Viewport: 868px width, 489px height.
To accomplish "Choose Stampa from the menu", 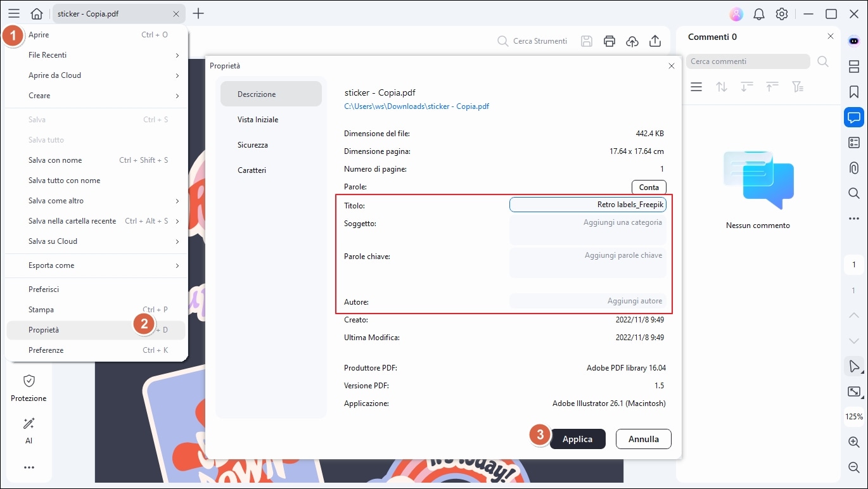I will pyautogui.click(x=96, y=310).
